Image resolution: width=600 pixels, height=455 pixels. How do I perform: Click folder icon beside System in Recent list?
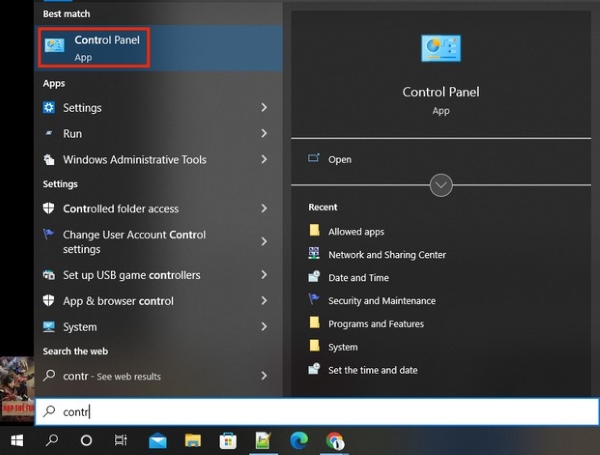click(314, 346)
